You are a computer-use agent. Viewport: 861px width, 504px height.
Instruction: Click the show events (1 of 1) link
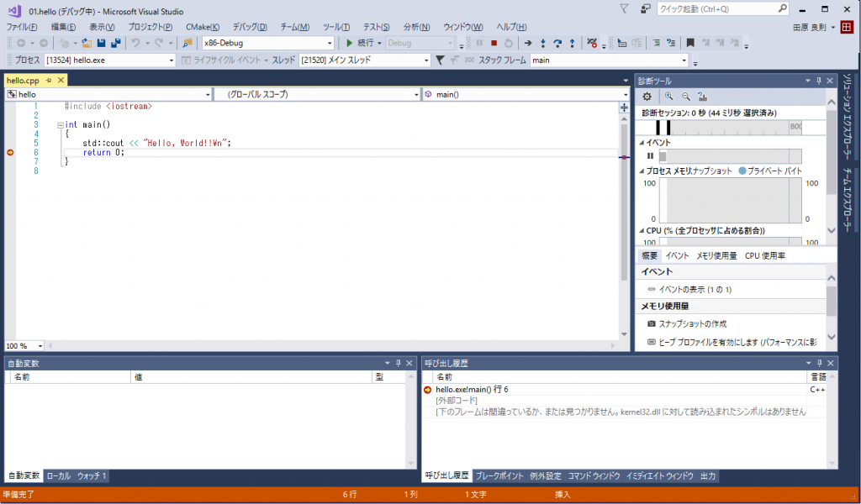(x=695, y=289)
